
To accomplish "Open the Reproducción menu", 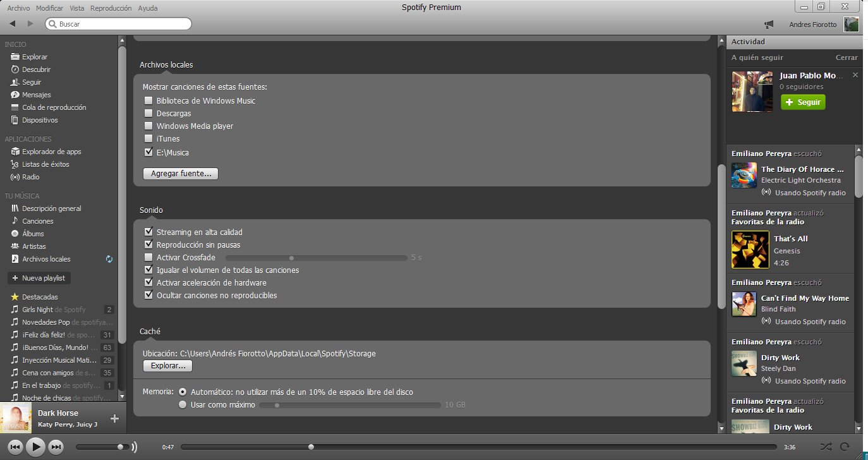I will [111, 8].
